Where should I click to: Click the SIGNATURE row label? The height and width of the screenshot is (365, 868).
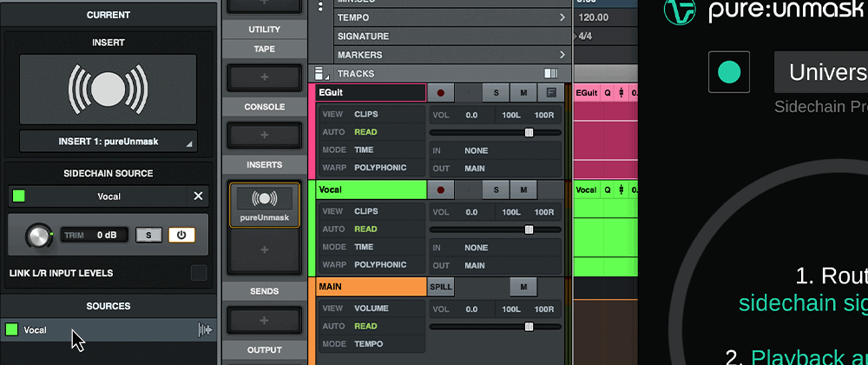click(363, 36)
